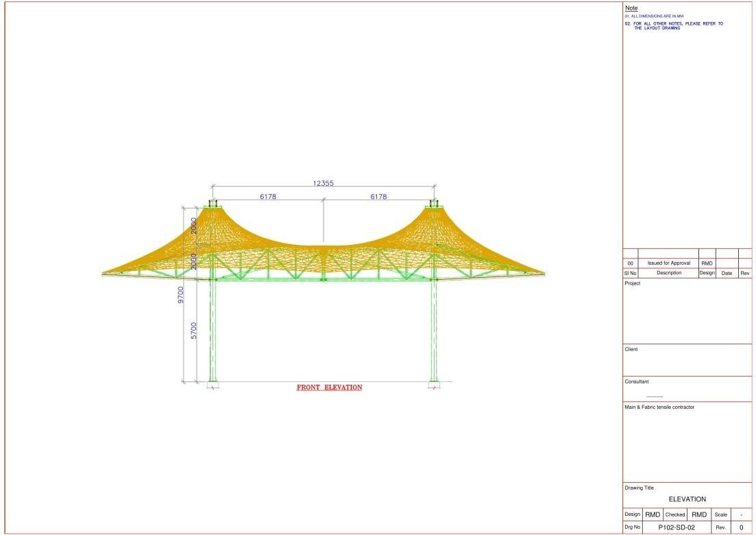Select the FRONT ELEVATION view label

(x=329, y=388)
